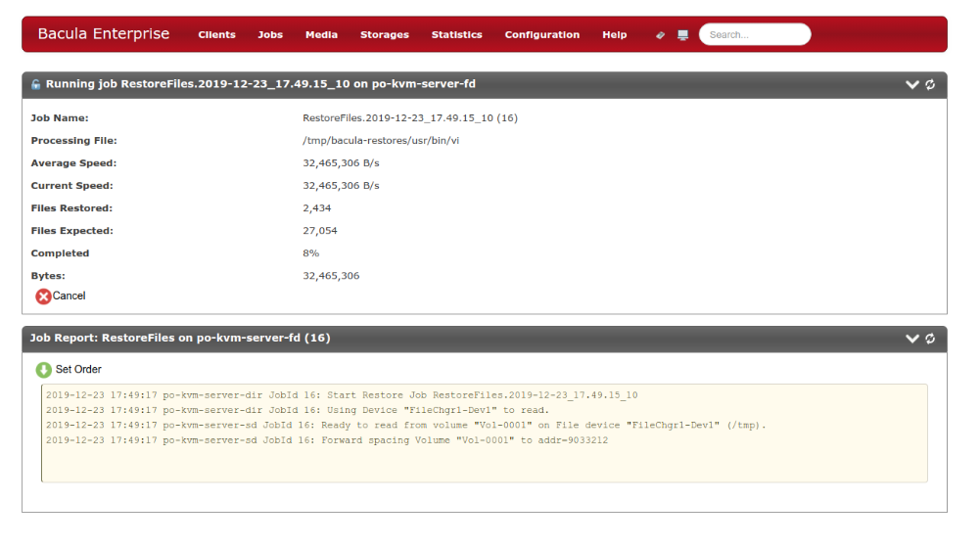Click the Files Expected: label
The image size is (980, 547).
tap(71, 230)
